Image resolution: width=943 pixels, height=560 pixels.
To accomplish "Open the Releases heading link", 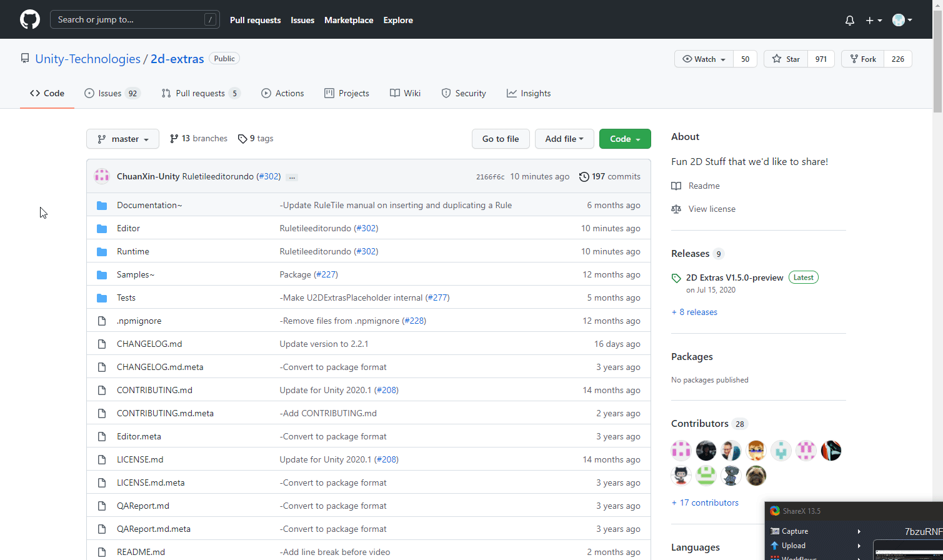I will click(697, 253).
